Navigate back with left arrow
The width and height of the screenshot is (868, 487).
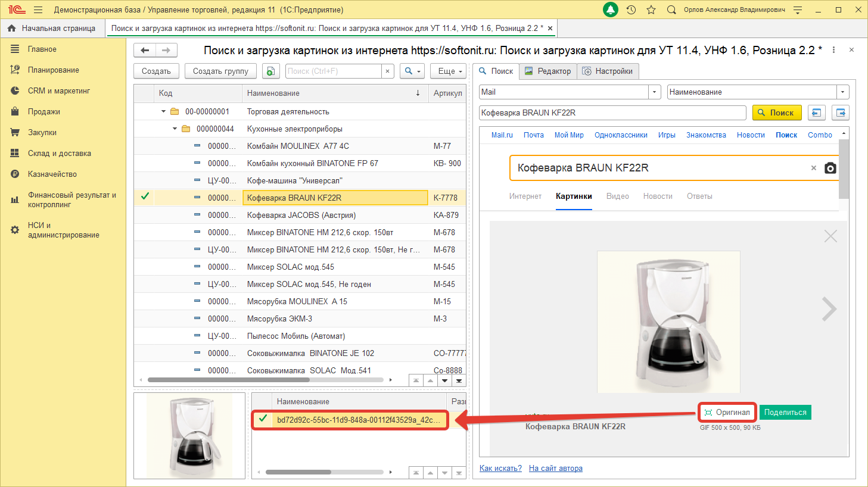coord(145,51)
